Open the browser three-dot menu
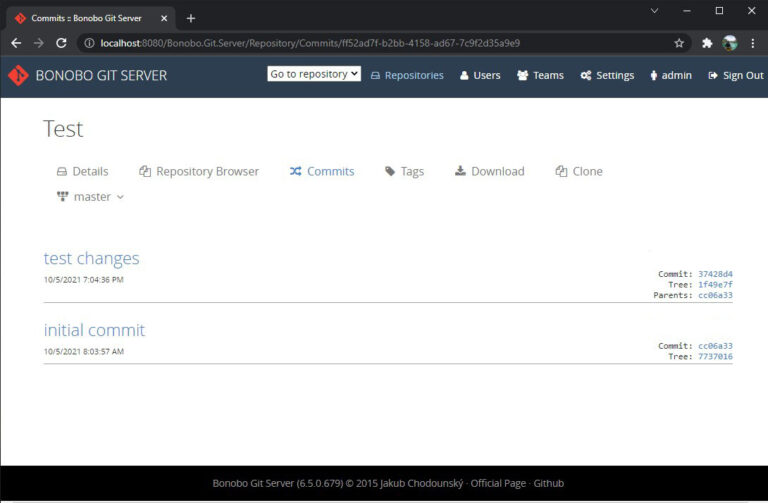 753,43
